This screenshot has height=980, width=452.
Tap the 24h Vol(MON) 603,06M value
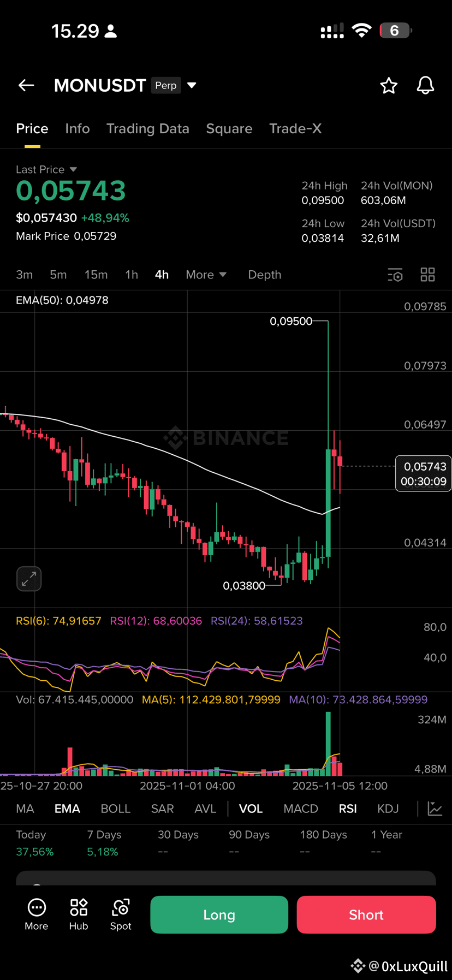pos(383,200)
